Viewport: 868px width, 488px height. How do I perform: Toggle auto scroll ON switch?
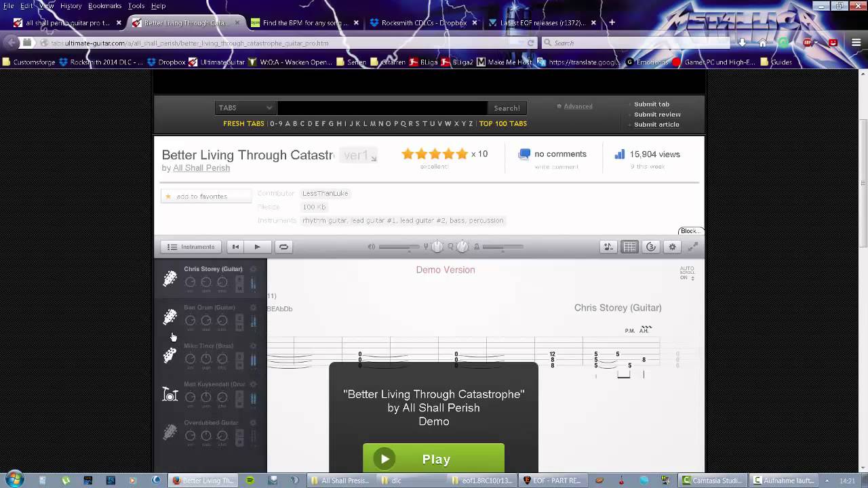click(687, 273)
